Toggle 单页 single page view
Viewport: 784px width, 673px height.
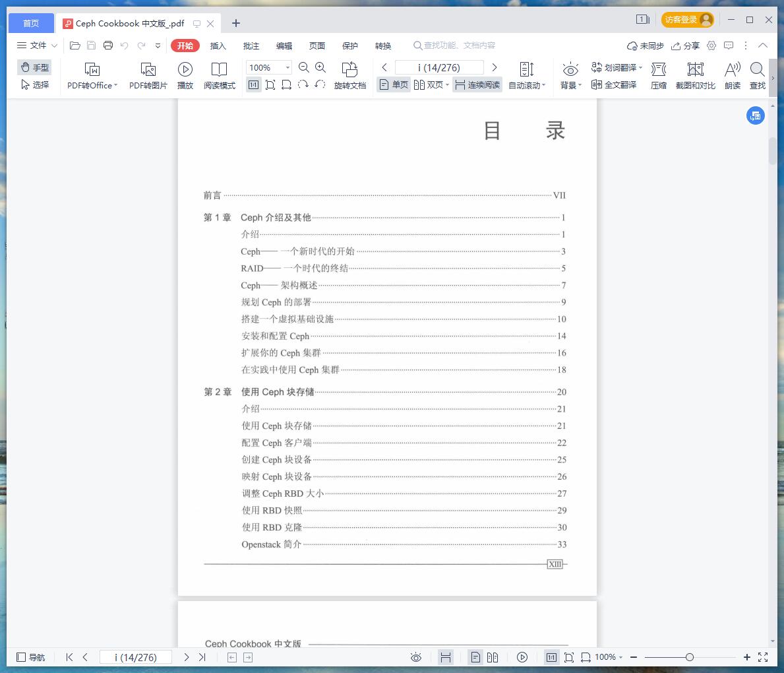(394, 84)
